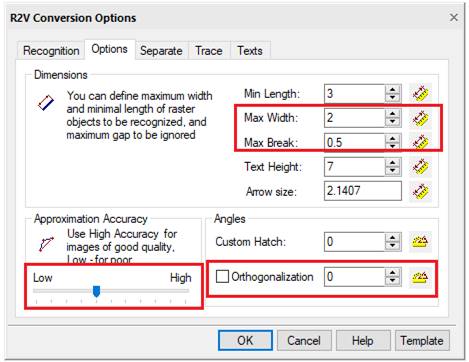
Task: Click the measure icon beside Text Height
Action: pos(420,166)
